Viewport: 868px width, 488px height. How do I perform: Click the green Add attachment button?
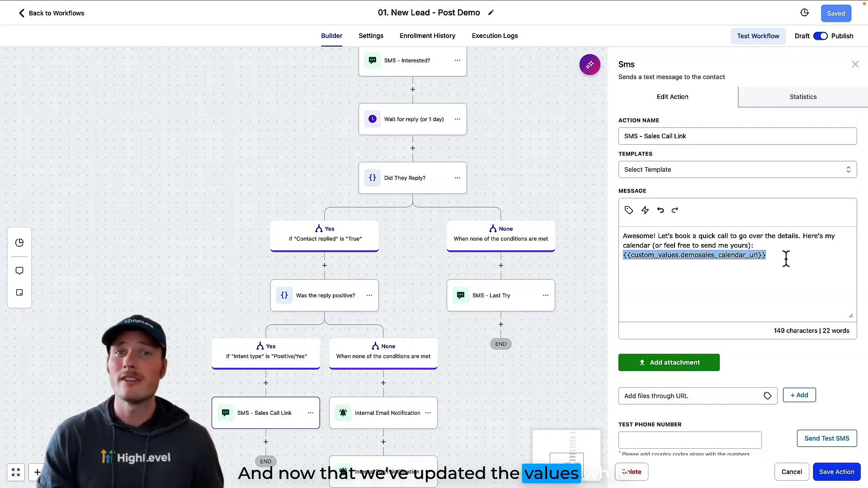point(669,362)
